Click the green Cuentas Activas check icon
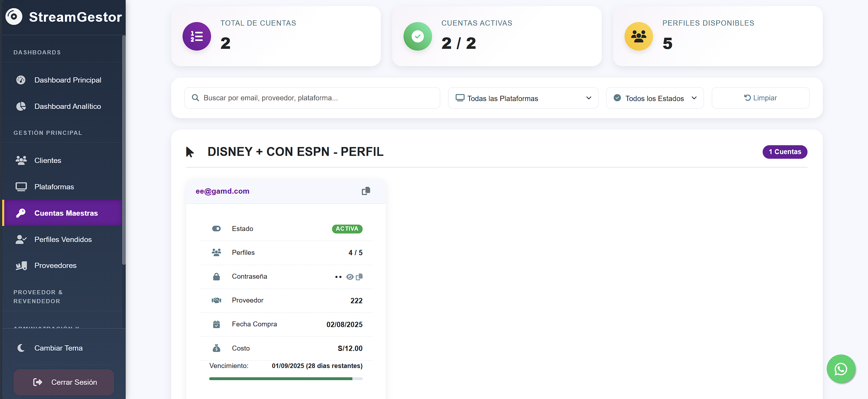 [418, 36]
